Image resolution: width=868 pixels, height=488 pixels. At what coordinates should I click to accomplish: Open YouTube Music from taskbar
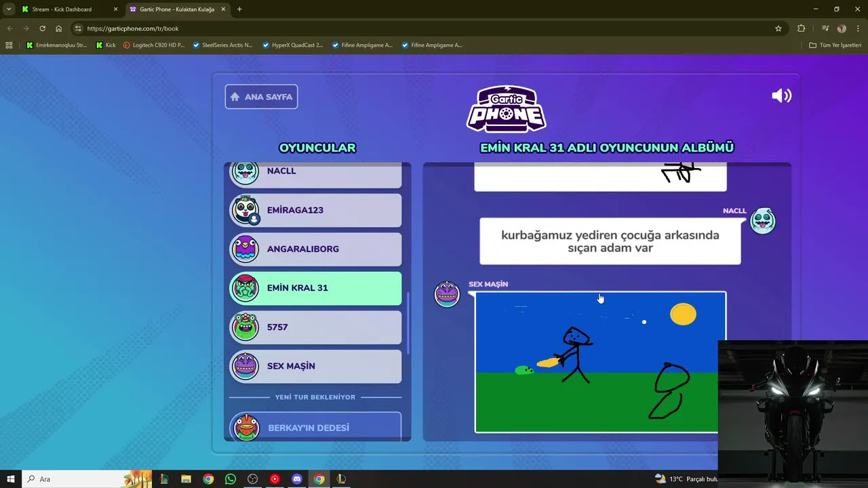pyautogui.click(x=275, y=479)
